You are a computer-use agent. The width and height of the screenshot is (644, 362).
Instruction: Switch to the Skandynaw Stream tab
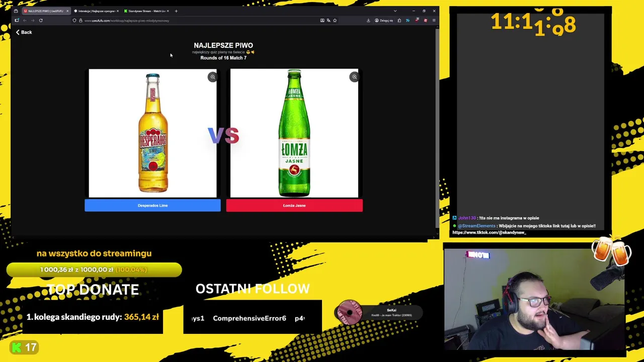(146, 11)
